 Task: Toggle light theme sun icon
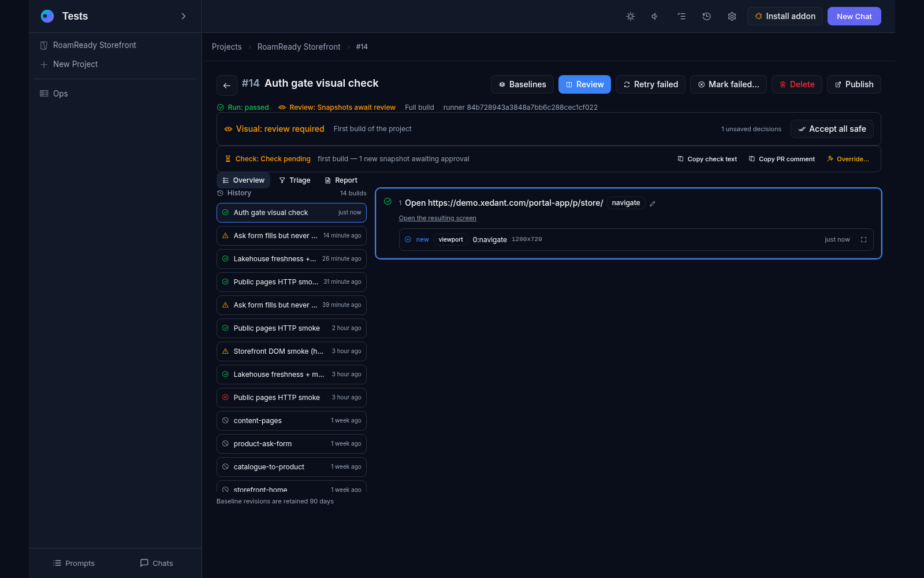click(x=631, y=16)
